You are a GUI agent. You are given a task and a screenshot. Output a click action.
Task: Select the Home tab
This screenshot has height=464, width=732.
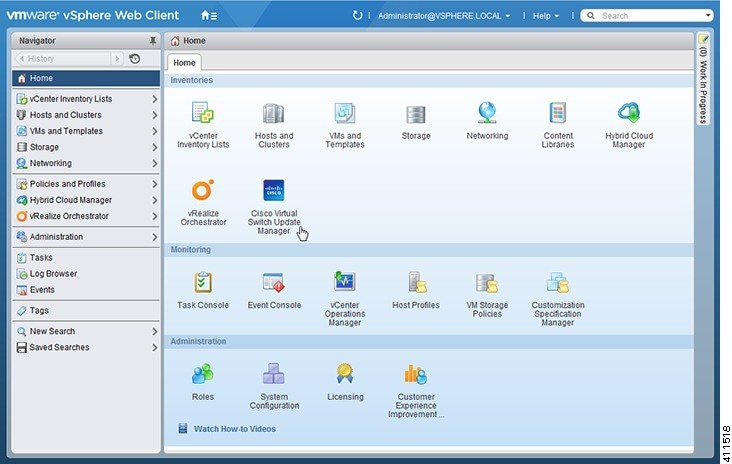184,63
